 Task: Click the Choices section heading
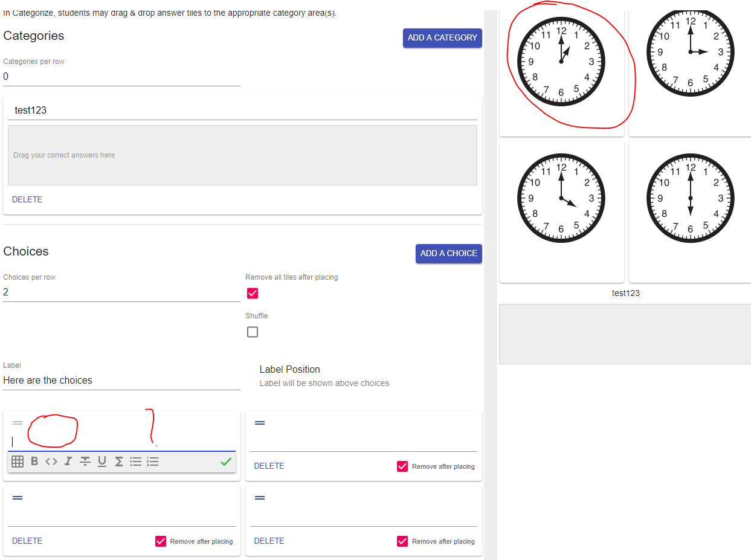coord(26,251)
